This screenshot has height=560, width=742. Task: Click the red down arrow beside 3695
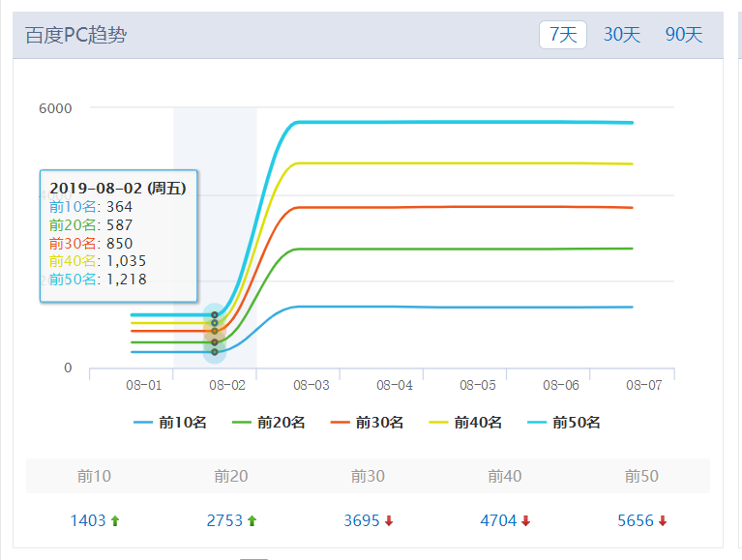[389, 521]
